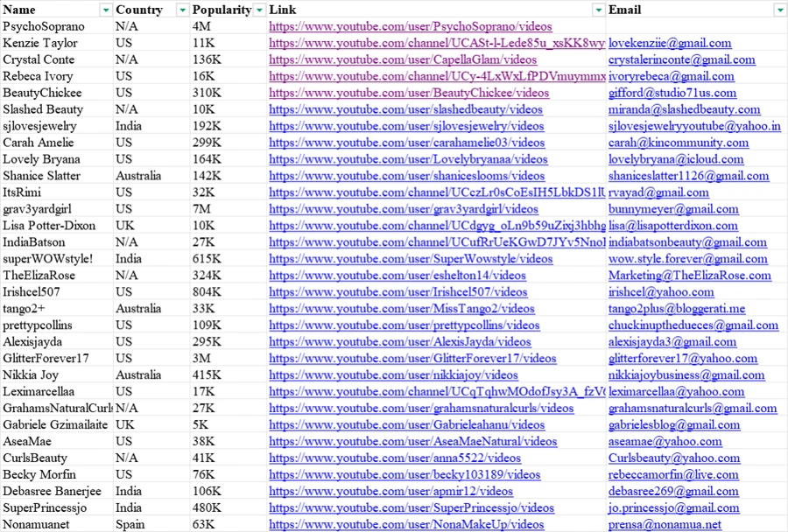788x532 pixels.
Task: Open the SuperWowstyle YouTube videos link
Action: click(411, 259)
